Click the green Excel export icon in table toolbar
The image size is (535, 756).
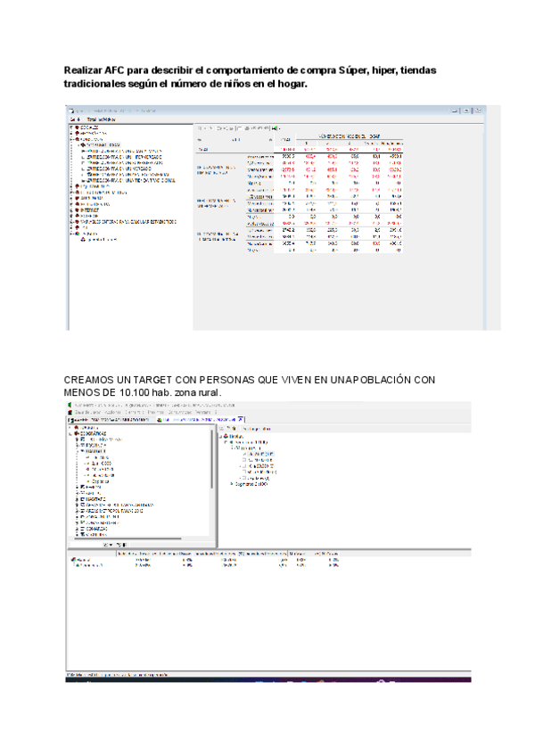[276, 127]
